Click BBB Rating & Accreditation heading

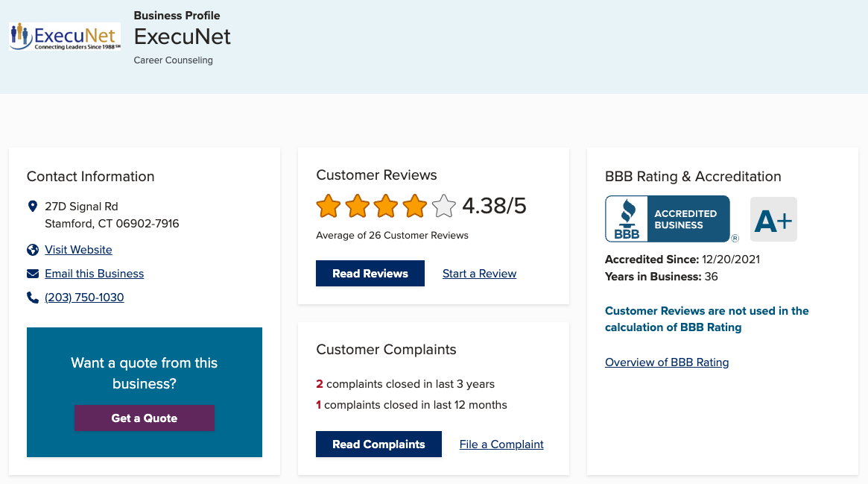tap(693, 177)
